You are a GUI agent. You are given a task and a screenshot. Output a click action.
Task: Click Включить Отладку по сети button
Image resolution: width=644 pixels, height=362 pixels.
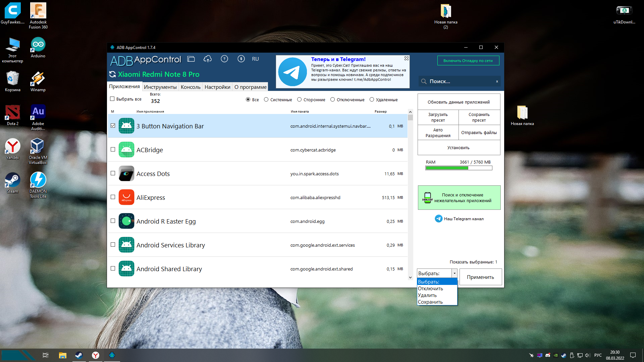[468, 61]
